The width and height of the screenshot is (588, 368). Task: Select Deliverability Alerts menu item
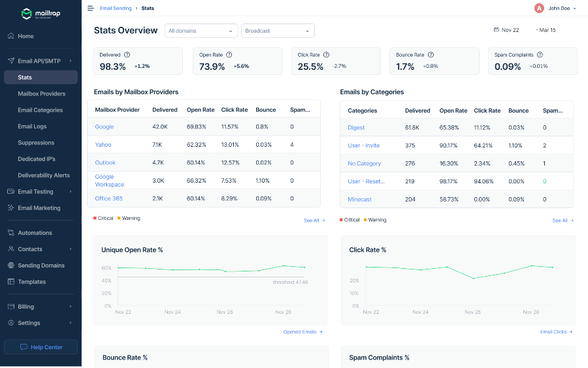pos(44,176)
